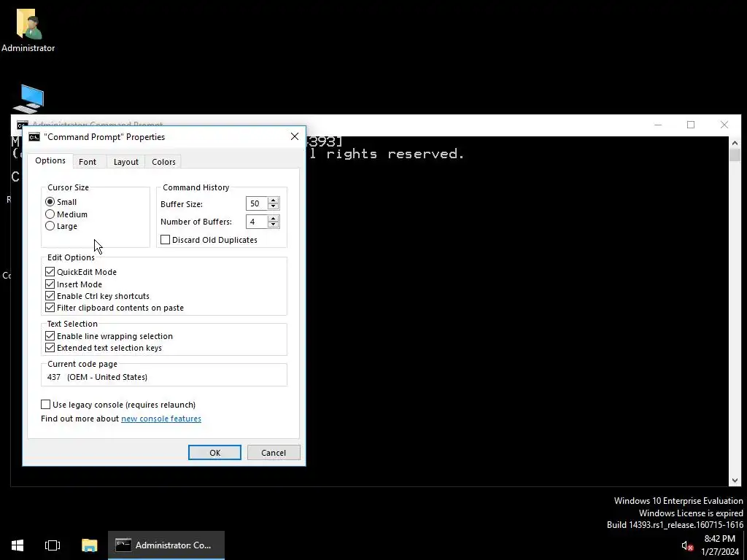Maximize the Command Prompt window
The width and height of the screenshot is (747, 560).
[x=691, y=125]
